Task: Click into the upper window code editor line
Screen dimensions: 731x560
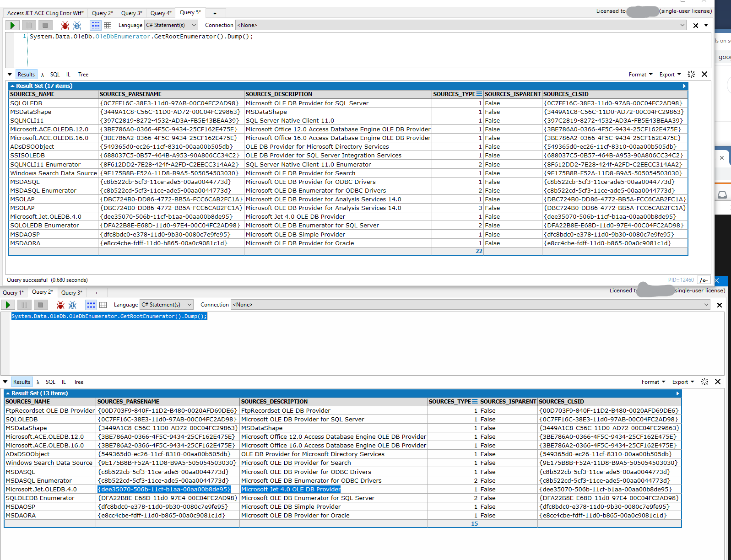Action: tap(141, 37)
